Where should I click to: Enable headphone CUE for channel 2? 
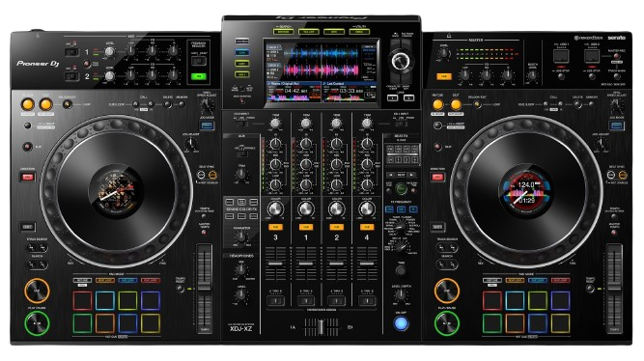(x=336, y=227)
